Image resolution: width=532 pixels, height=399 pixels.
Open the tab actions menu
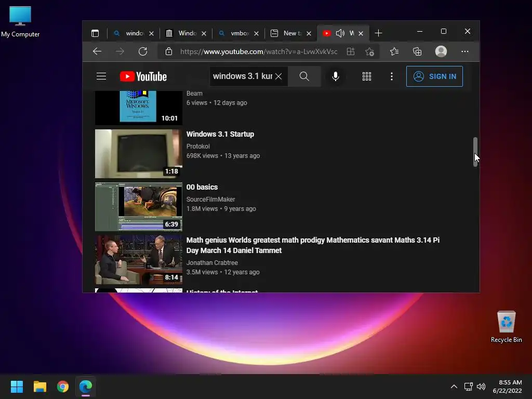(x=95, y=33)
